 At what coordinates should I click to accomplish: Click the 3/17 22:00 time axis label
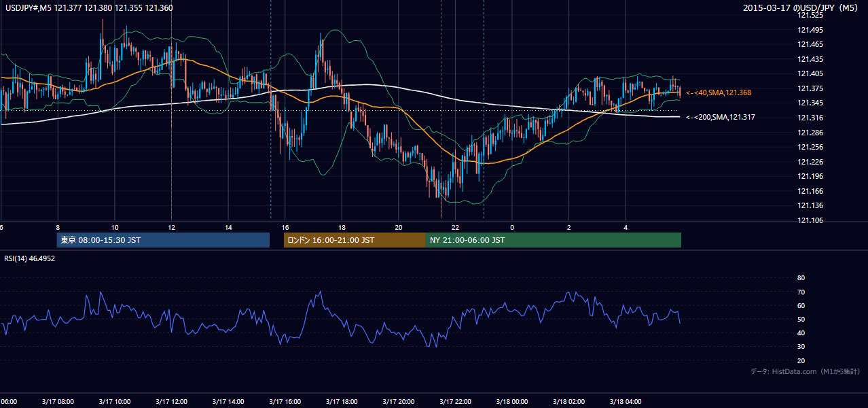click(x=455, y=402)
